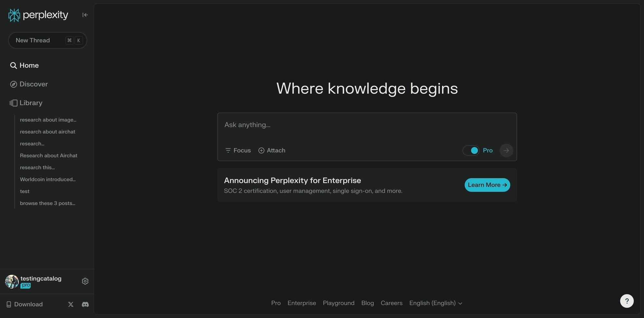This screenshot has width=644, height=318.
Task: Collapse the sidebar with the arrow icon
Action: [x=85, y=15]
